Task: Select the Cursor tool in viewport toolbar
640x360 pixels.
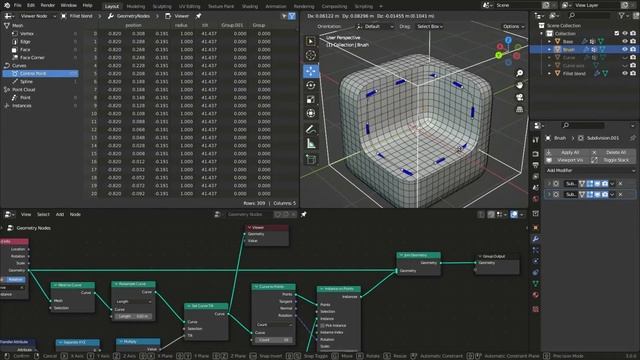Action: point(311,55)
